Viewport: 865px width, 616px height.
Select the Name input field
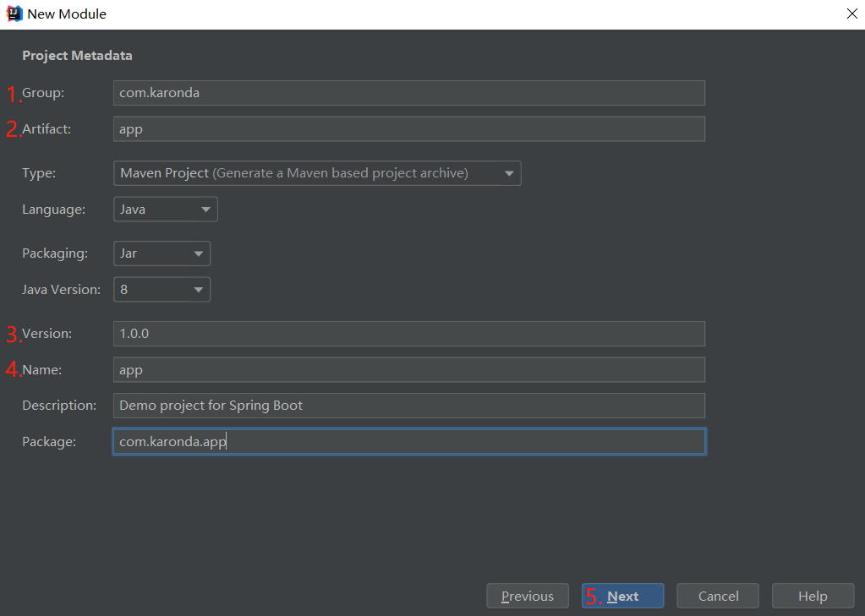[408, 370]
